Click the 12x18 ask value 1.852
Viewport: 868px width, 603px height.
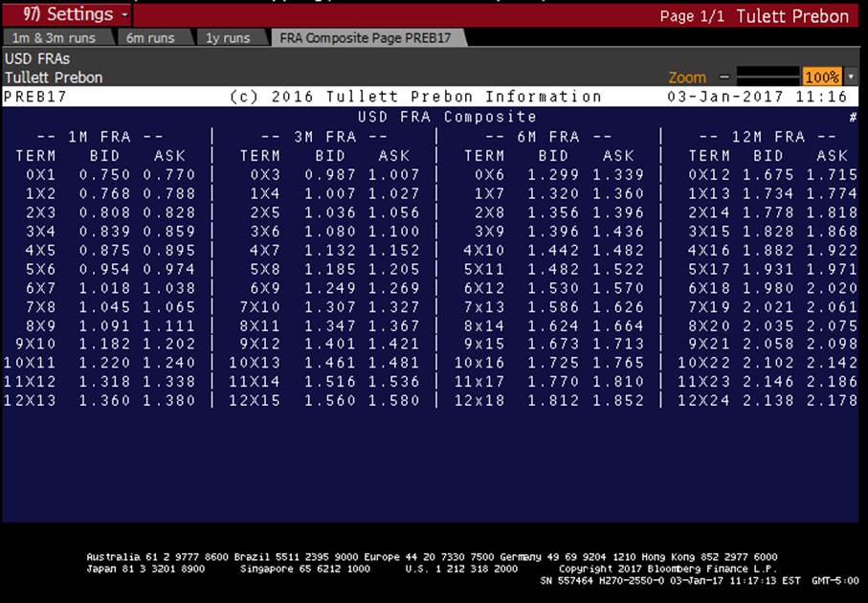618,400
